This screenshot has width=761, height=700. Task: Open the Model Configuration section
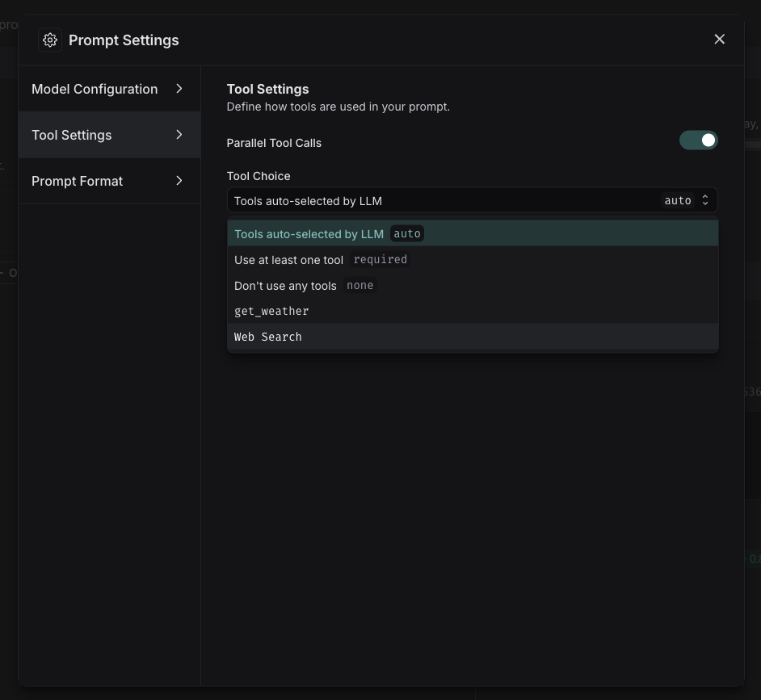(x=95, y=89)
